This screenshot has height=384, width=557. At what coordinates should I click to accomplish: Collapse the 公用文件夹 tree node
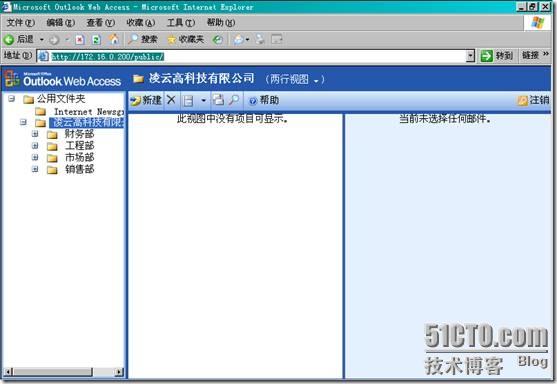[12, 98]
